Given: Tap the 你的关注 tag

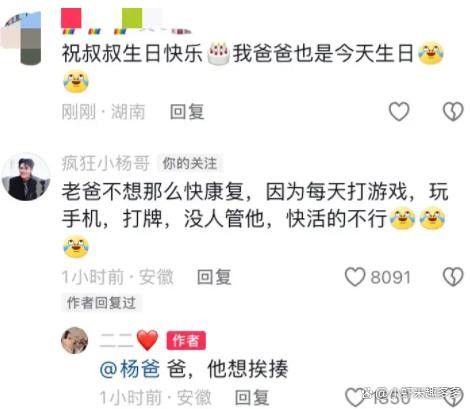Looking at the screenshot, I should pyautogui.click(x=190, y=163).
